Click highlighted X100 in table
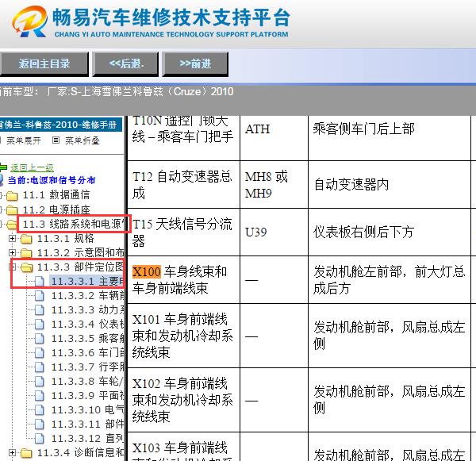The width and height of the screenshot is (476, 461). [x=147, y=271]
